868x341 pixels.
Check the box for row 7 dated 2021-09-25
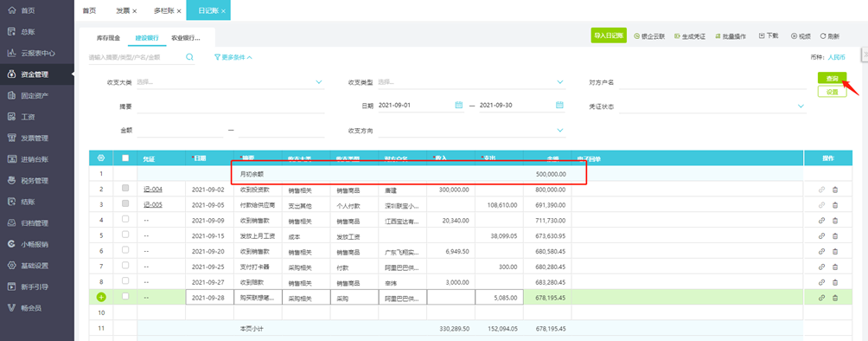(x=125, y=266)
